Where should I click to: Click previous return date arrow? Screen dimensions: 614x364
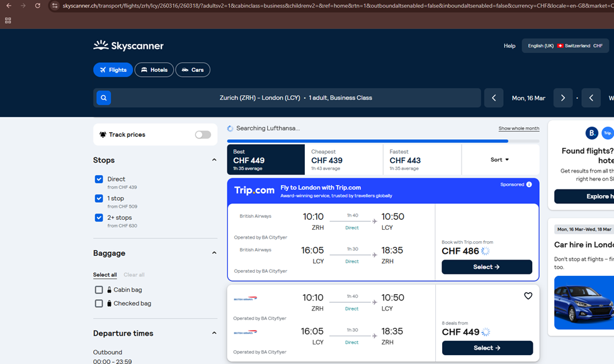[x=591, y=98]
